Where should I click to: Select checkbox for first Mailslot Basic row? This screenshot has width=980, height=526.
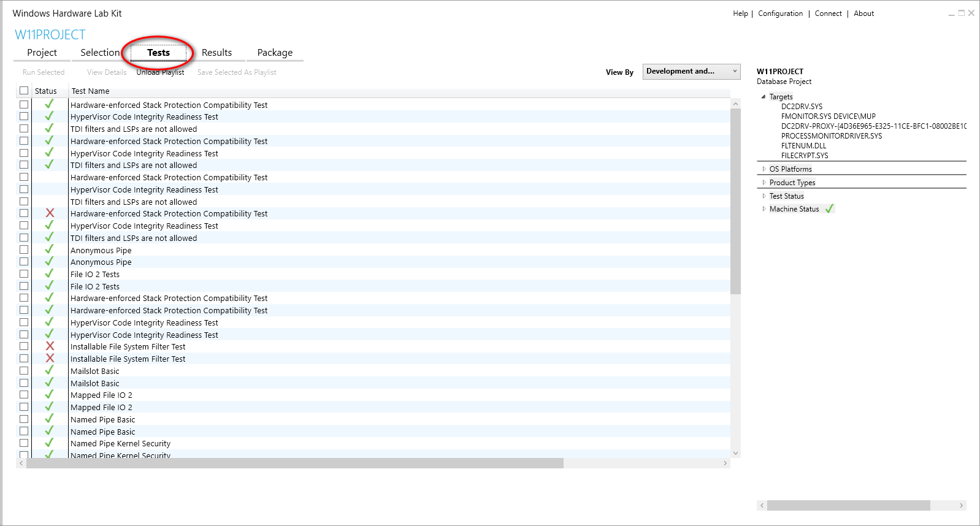pos(24,370)
